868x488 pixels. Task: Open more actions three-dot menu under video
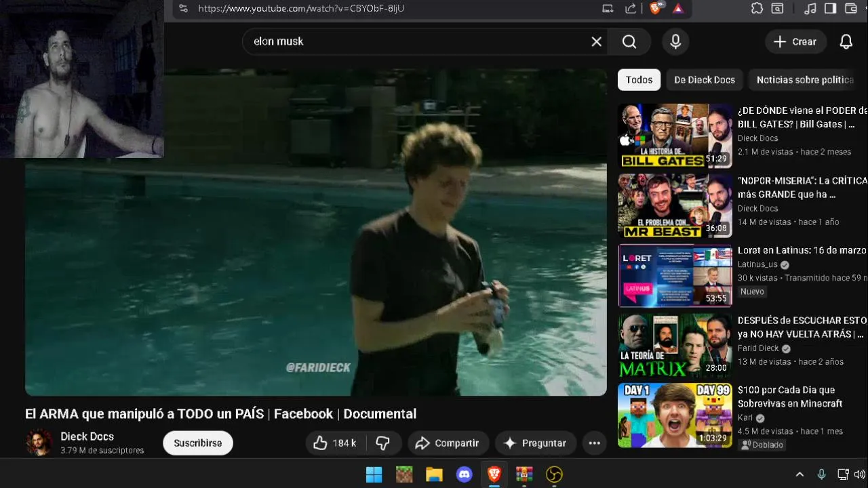[595, 443]
